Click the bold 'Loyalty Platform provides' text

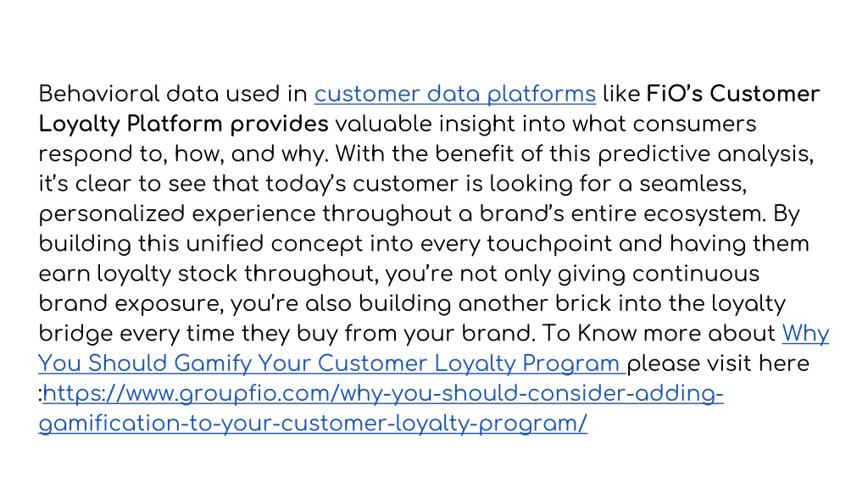point(183,124)
